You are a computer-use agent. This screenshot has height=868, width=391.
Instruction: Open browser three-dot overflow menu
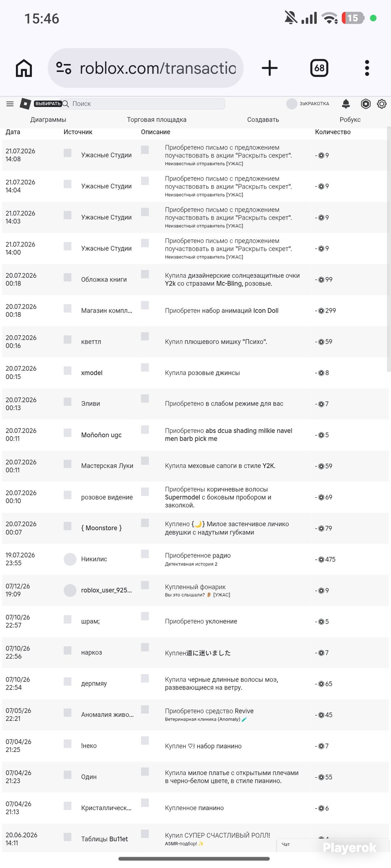point(367,68)
